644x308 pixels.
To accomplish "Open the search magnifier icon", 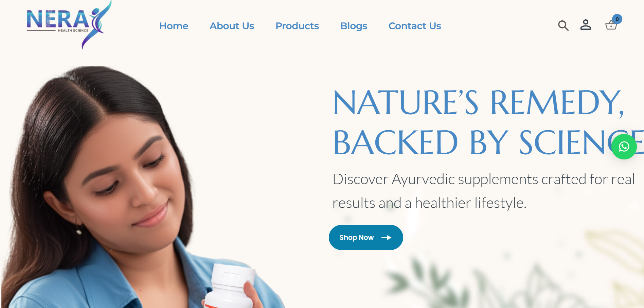I will tap(563, 25).
